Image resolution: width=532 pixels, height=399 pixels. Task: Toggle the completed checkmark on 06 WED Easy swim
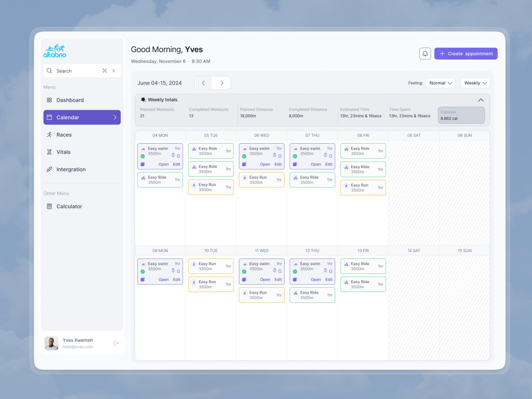click(x=244, y=156)
